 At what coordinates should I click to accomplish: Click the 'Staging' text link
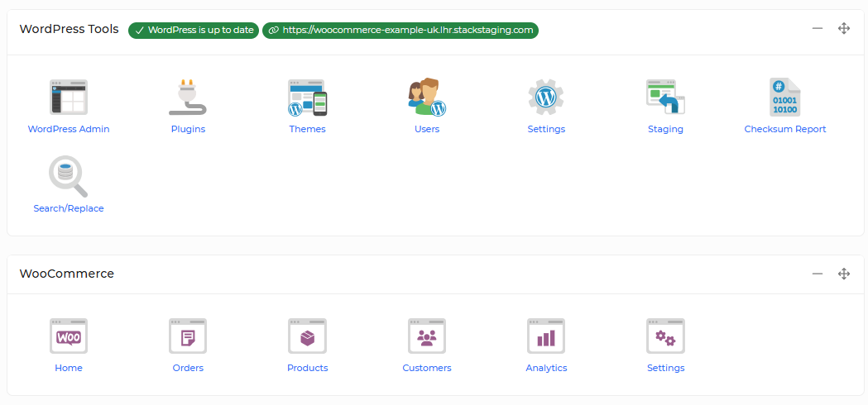click(665, 129)
